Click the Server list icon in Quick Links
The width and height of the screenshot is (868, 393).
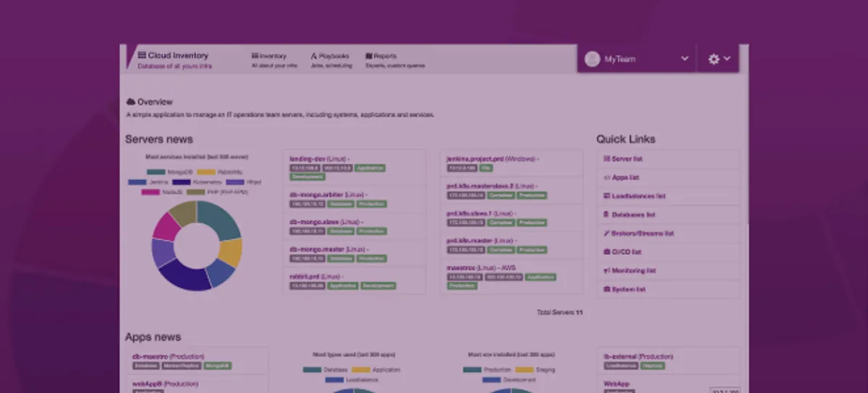606,159
